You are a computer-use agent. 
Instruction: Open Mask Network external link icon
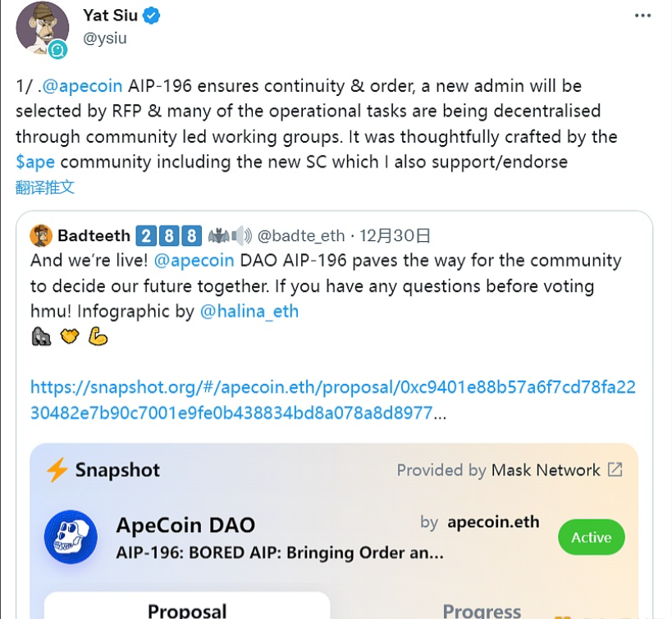pyautogui.click(x=615, y=470)
